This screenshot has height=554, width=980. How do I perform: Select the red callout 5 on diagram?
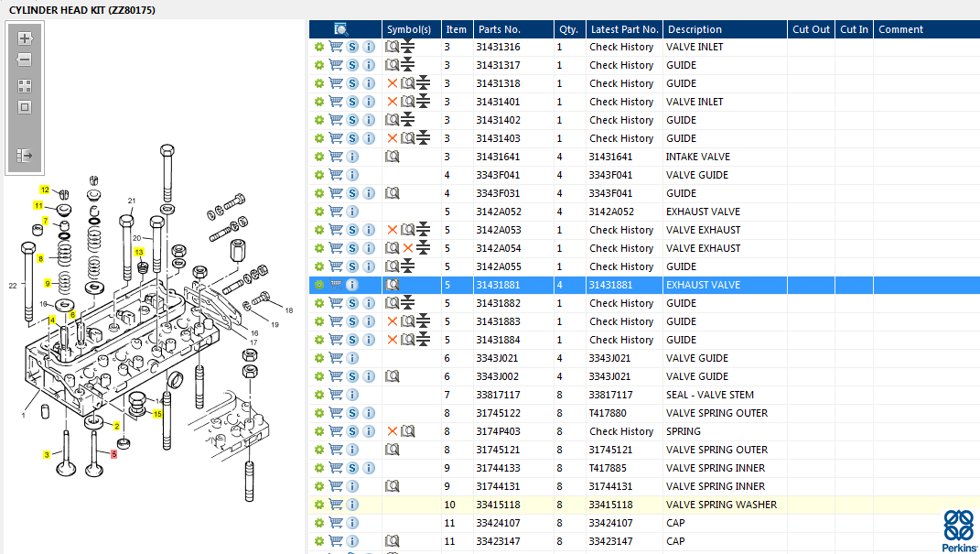tap(114, 453)
